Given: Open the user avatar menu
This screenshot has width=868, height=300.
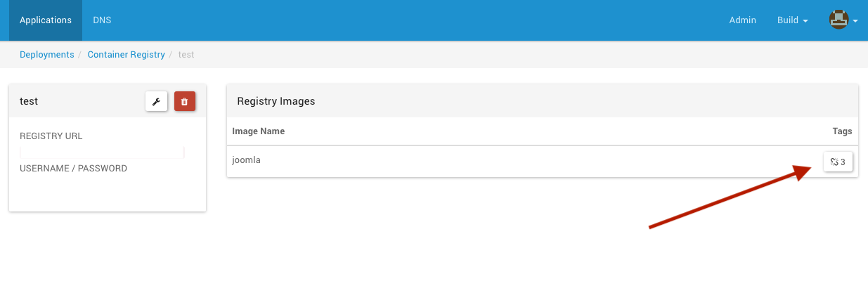Looking at the screenshot, I should click(x=843, y=20).
